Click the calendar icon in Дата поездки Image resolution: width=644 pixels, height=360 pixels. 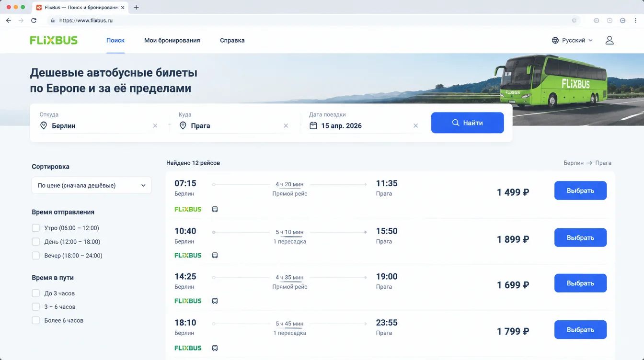313,125
